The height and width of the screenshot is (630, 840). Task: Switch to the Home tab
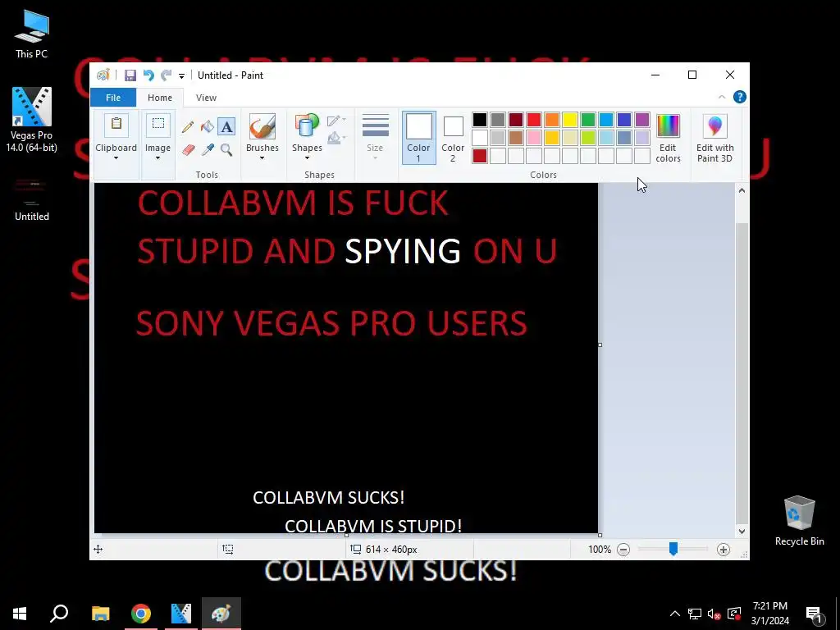pyautogui.click(x=160, y=98)
